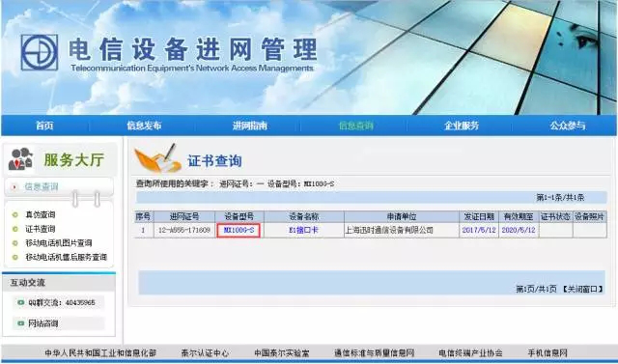The height and width of the screenshot is (364, 618).
Task: Open the 泰尔认证中心 footer link
Action: tap(205, 352)
